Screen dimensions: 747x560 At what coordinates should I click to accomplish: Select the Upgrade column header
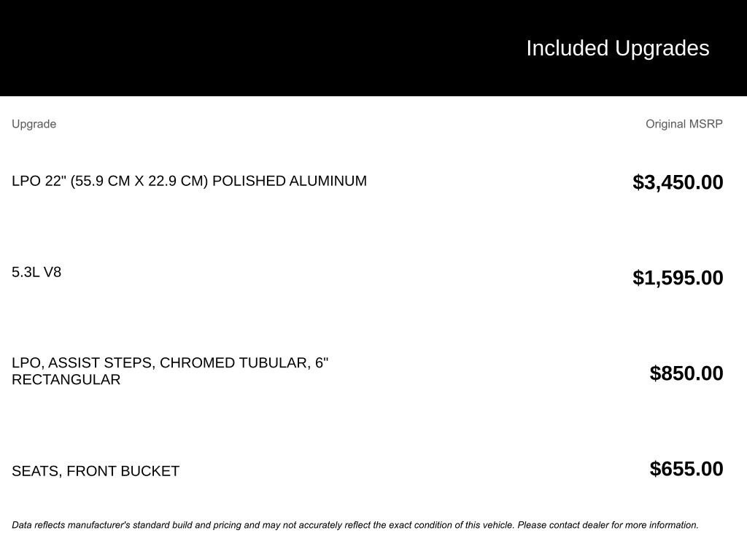(34, 124)
